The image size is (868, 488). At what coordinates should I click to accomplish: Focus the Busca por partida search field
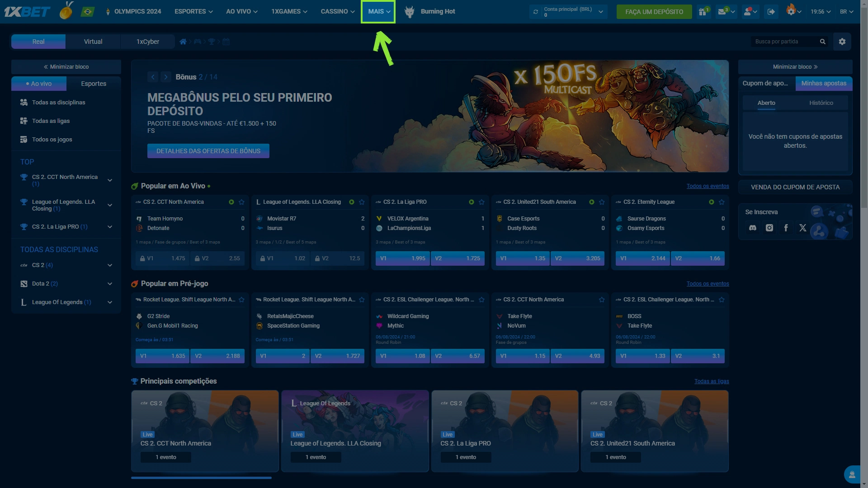click(x=784, y=42)
